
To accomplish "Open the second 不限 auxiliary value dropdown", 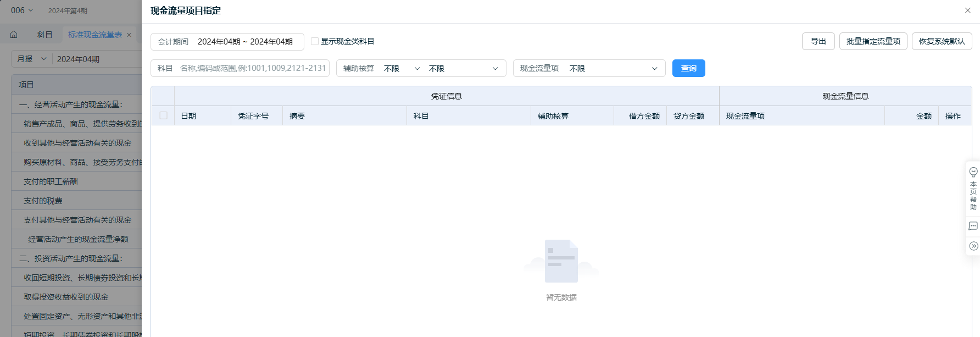I will (463, 68).
